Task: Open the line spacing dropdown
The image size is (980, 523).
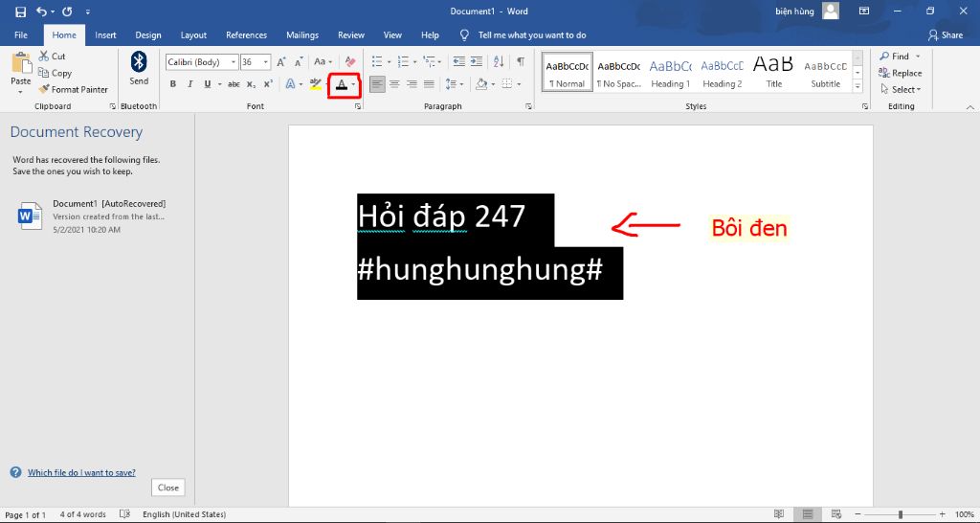Action: (455, 84)
